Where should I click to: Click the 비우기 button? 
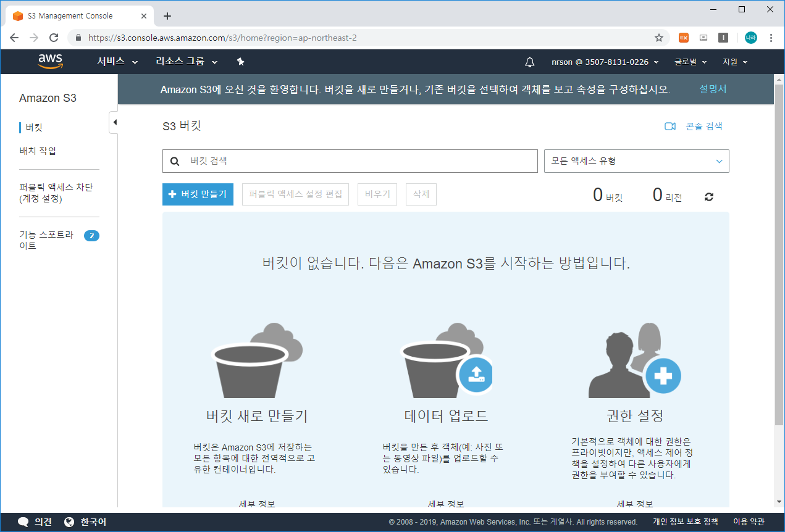click(x=377, y=194)
